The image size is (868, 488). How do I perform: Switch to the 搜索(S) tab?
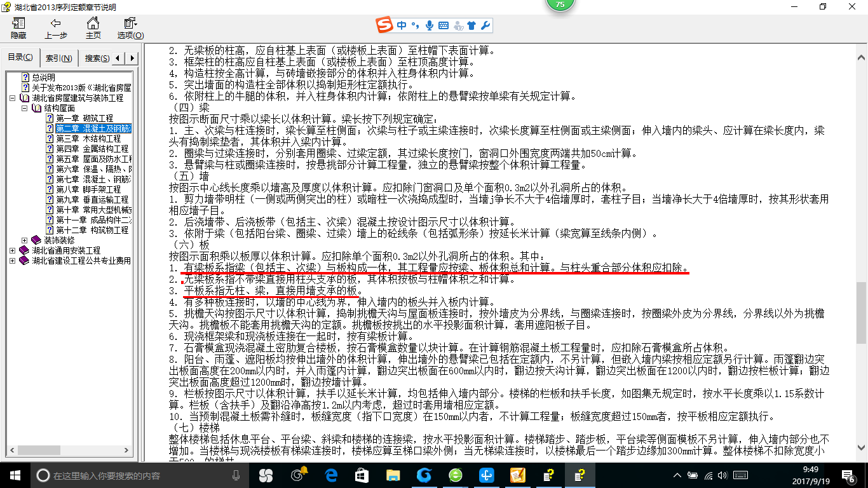(97, 58)
